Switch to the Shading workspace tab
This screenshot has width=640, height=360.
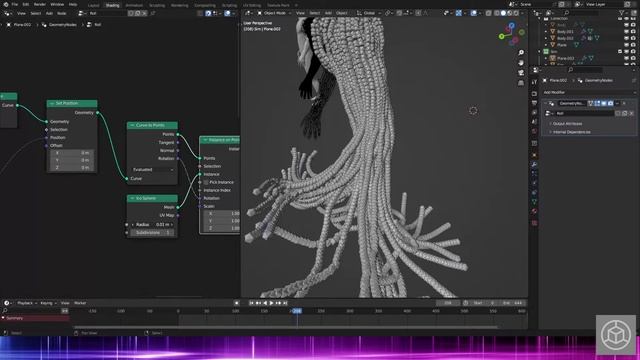tap(112, 5)
